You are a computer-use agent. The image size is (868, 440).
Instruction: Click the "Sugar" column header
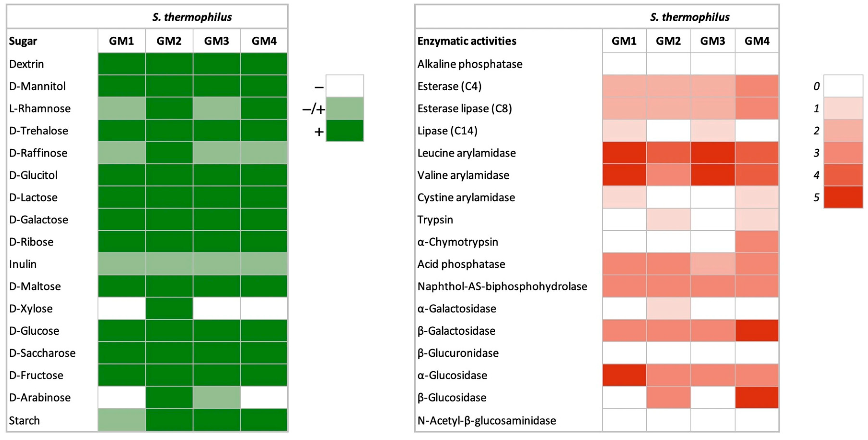click(x=23, y=41)
